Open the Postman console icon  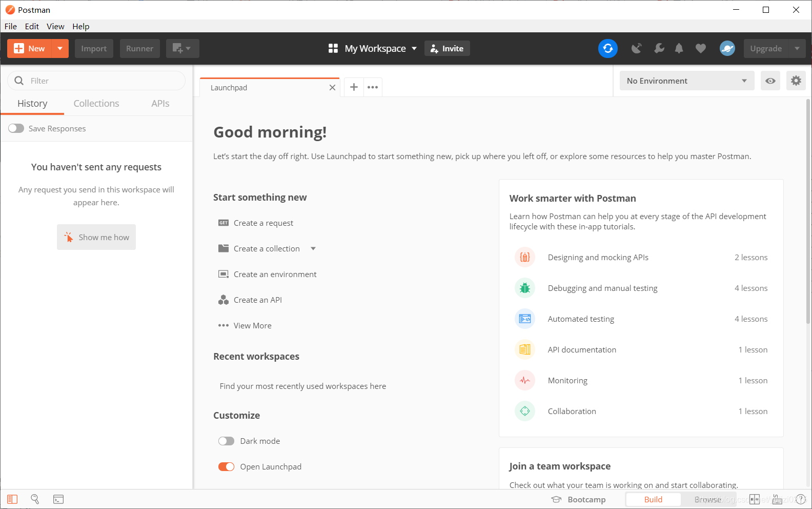pos(58,499)
